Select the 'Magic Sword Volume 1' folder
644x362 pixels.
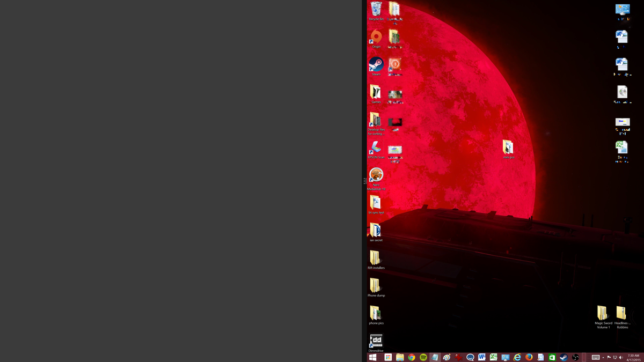coord(603,317)
